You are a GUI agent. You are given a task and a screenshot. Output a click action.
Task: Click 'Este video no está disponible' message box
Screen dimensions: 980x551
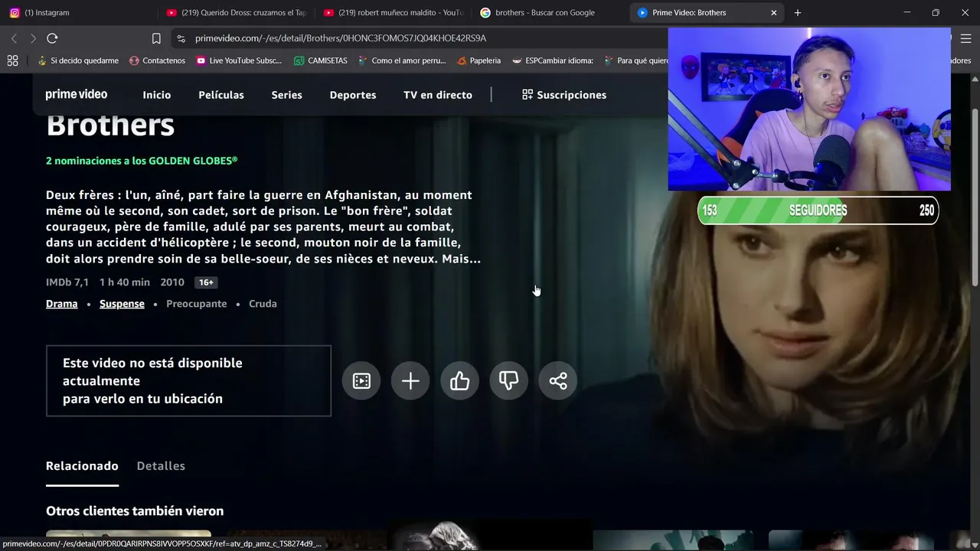pyautogui.click(x=188, y=381)
